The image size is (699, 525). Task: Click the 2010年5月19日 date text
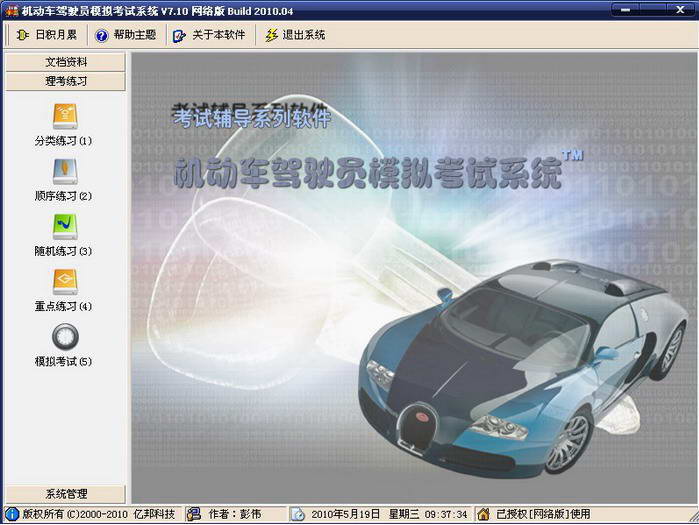(x=345, y=514)
